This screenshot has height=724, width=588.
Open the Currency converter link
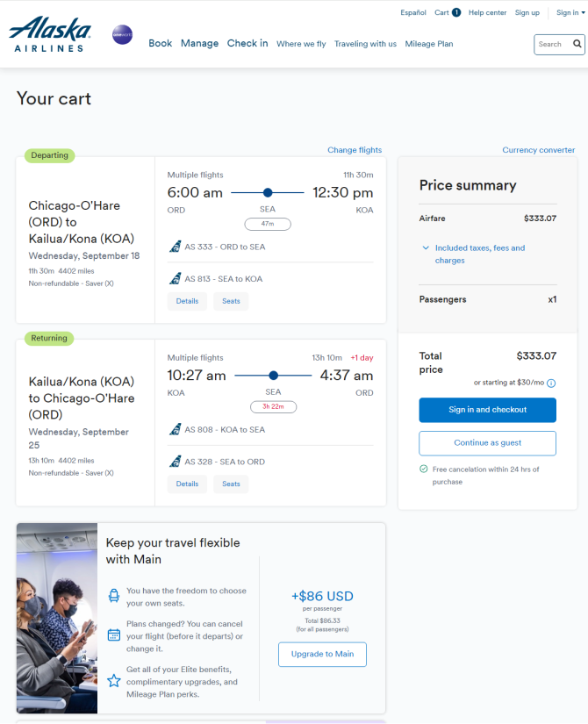click(x=539, y=150)
